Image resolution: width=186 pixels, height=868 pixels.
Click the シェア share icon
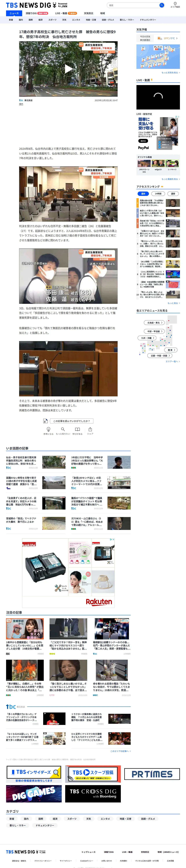pos(90,429)
